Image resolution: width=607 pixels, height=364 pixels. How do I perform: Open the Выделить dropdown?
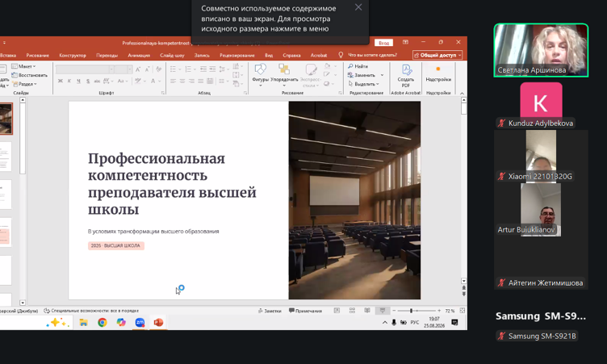[363, 84]
